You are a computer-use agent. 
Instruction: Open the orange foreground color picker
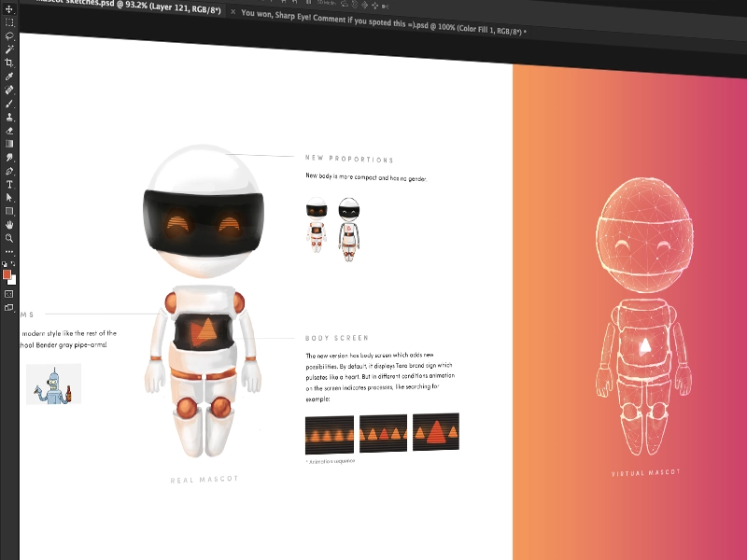(x=7, y=274)
